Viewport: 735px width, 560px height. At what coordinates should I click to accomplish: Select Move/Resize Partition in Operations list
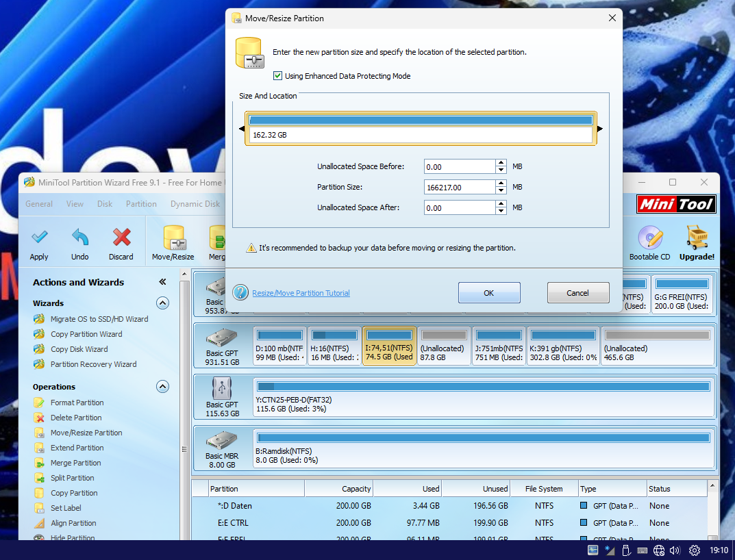86,433
